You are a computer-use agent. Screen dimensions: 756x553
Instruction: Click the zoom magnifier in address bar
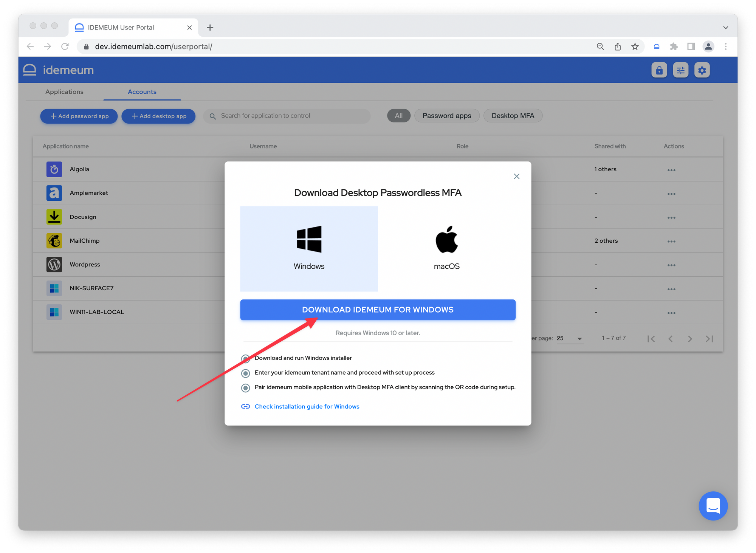point(600,46)
